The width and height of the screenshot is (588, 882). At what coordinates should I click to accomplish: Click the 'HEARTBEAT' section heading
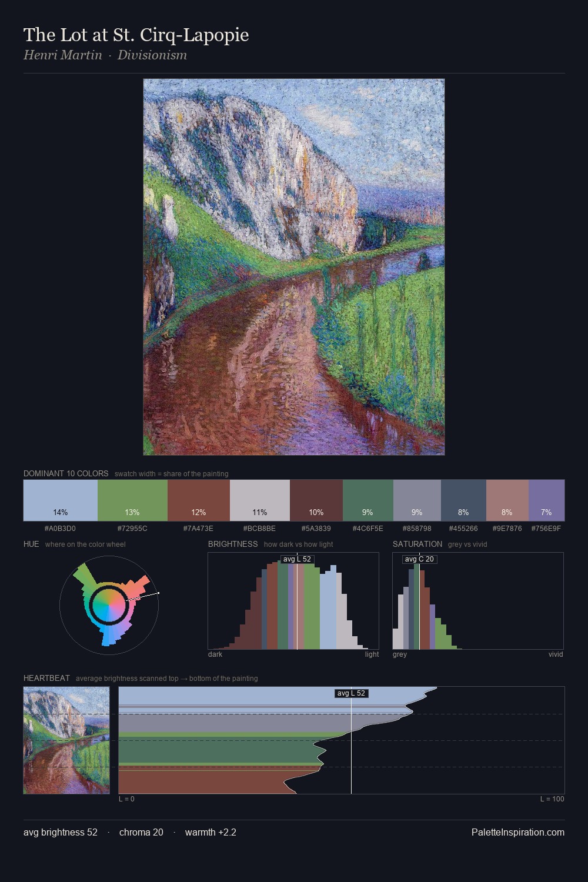[x=46, y=678]
